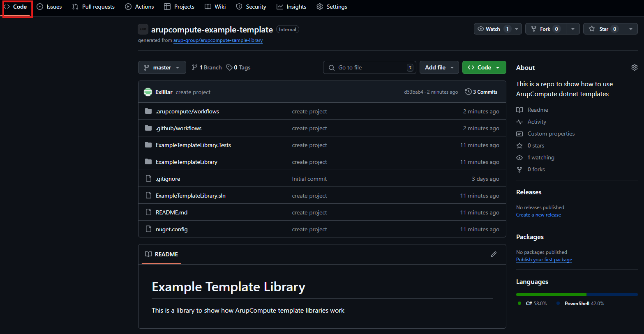View the 0 stars link
Image resolution: width=644 pixels, height=334 pixels.
coord(530,145)
